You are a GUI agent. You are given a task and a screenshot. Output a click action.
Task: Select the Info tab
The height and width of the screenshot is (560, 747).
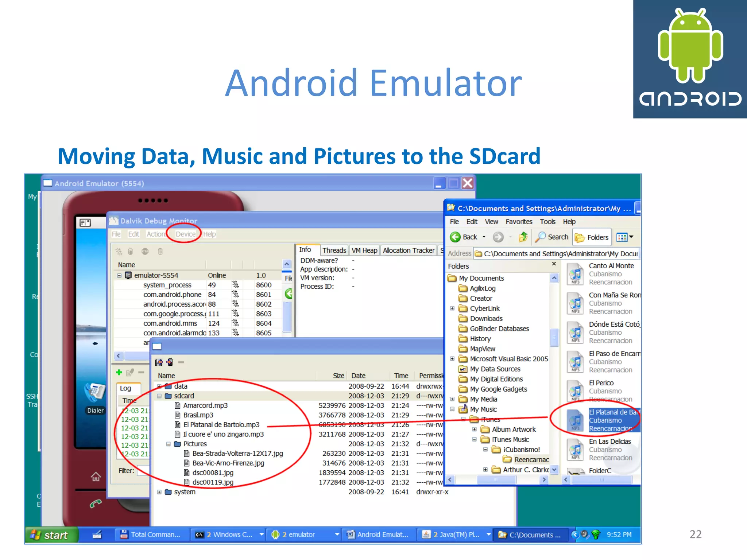pyautogui.click(x=305, y=249)
